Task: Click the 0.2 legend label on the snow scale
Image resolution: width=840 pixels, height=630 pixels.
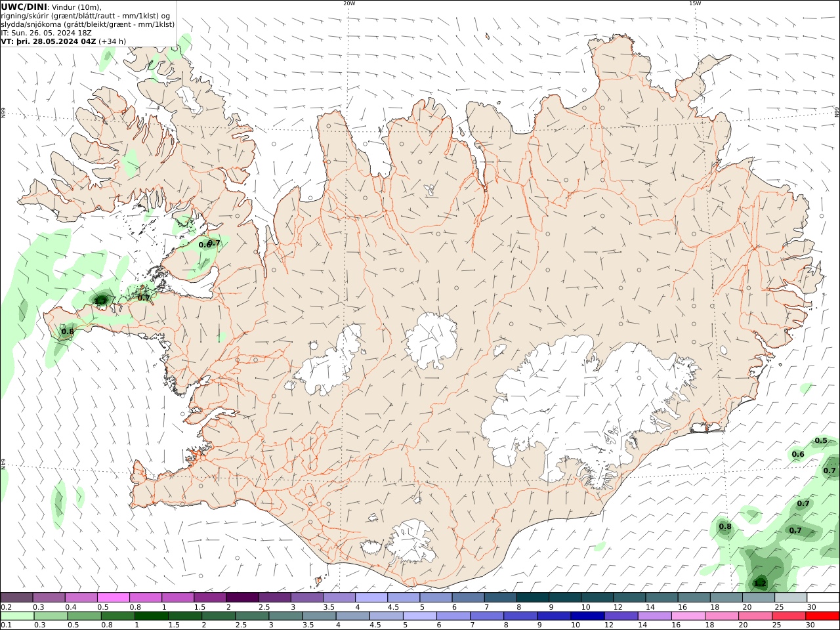Action: click(x=7, y=607)
